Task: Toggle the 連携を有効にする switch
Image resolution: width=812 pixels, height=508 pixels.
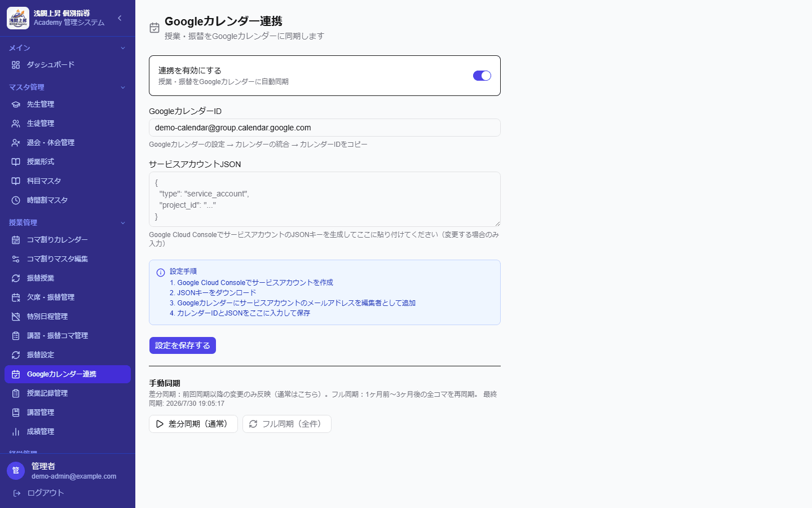Action: tap(482, 76)
